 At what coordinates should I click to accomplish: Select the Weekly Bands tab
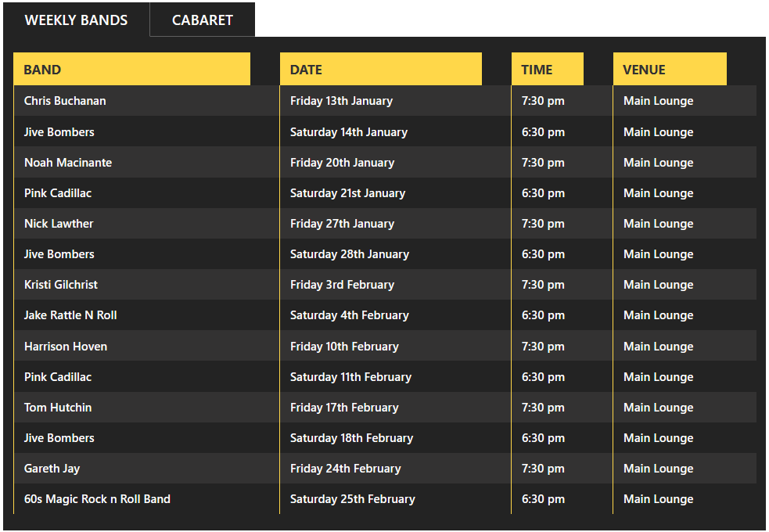pyautogui.click(x=76, y=20)
